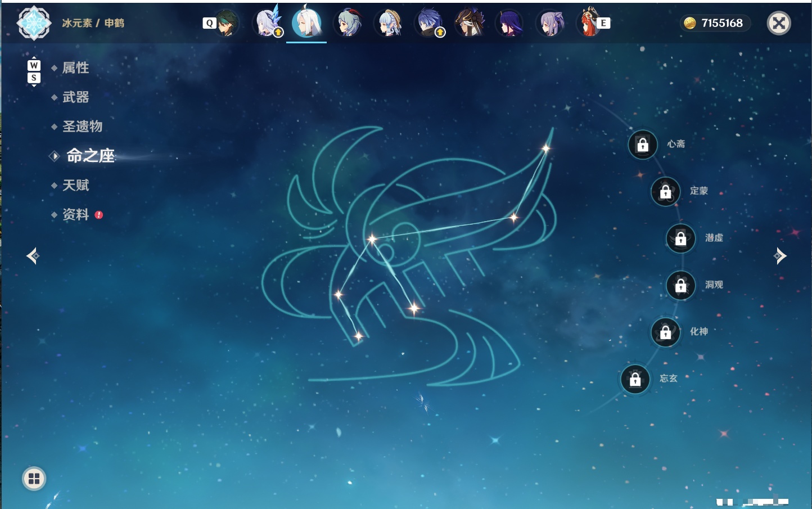This screenshot has width=812, height=509.
Task: Select the dark purple-haired character portrait
Action: [x=510, y=23]
